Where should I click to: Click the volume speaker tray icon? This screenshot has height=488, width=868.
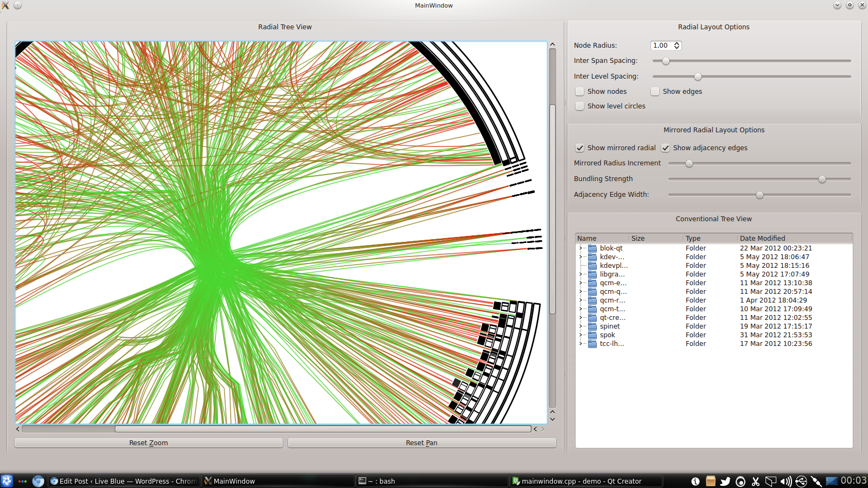786,481
